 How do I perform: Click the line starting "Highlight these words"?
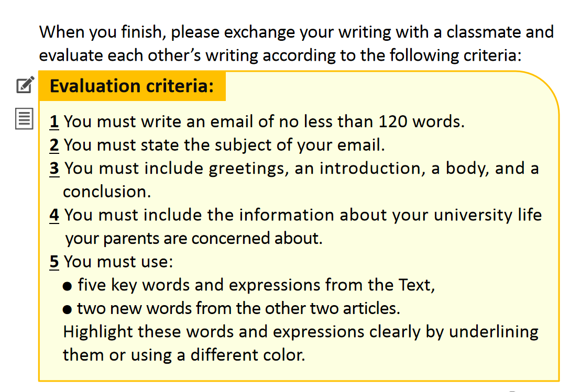point(300,332)
